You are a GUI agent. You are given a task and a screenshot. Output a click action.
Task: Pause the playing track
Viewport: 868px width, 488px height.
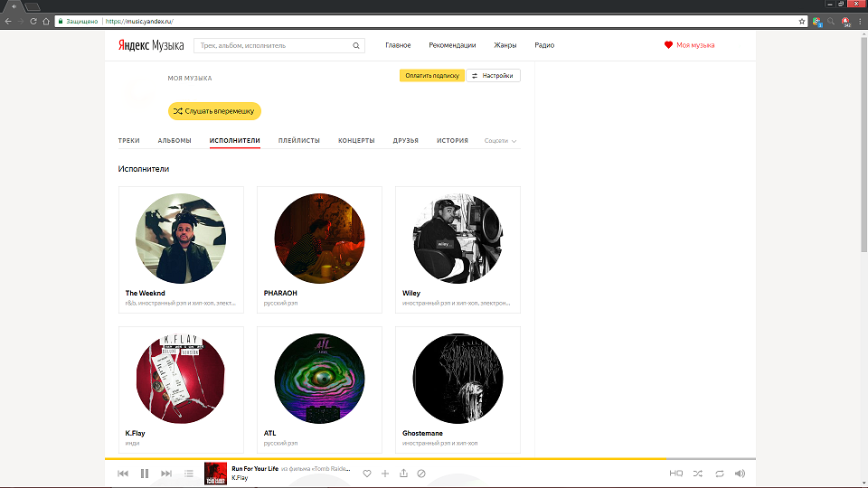click(145, 474)
